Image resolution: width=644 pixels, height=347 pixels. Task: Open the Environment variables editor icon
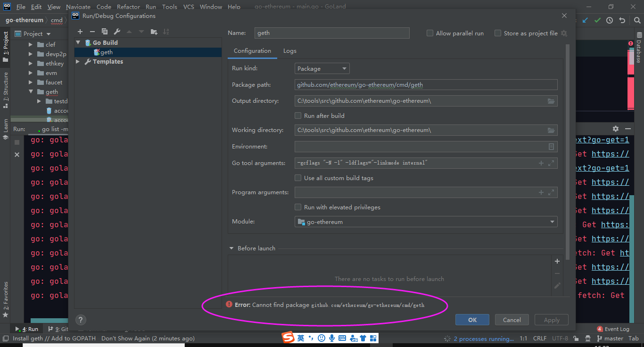click(x=551, y=147)
